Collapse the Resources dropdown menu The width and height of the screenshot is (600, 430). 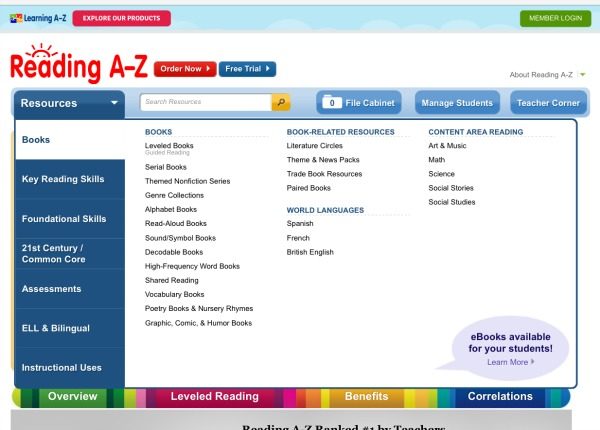[x=69, y=103]
